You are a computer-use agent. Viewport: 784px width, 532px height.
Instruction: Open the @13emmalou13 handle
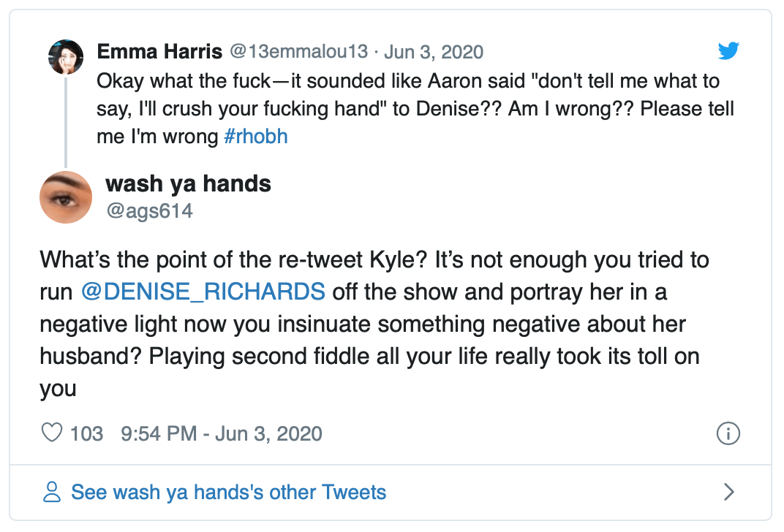click(x=298, y=52)
